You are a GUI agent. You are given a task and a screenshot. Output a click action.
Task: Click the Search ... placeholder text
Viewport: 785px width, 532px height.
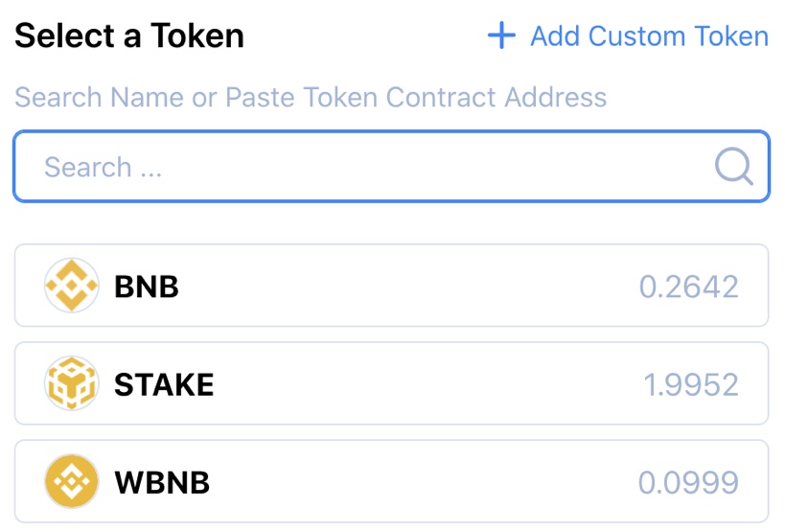point(103,167)
